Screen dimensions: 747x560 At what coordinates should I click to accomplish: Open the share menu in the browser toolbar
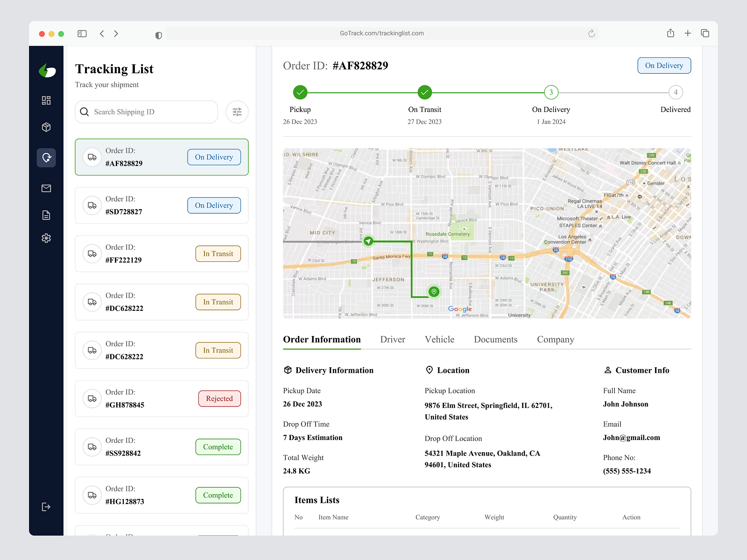click(671, 33)
